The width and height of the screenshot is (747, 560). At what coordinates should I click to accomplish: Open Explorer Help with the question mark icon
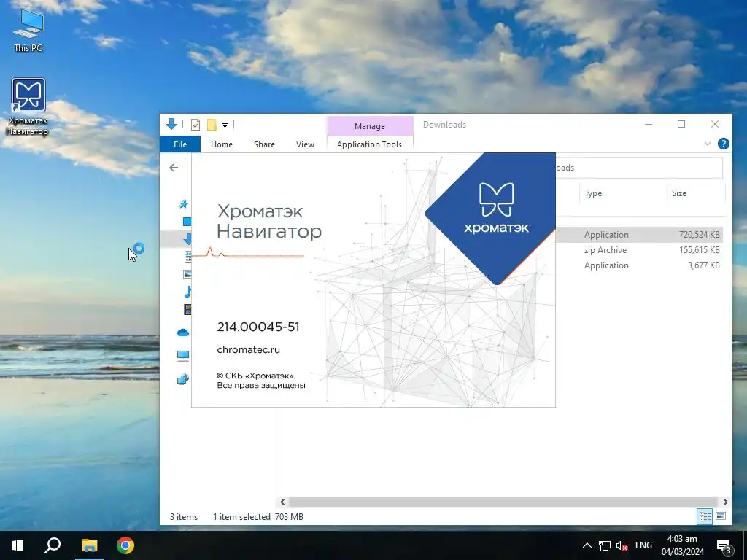coord(723,144)
